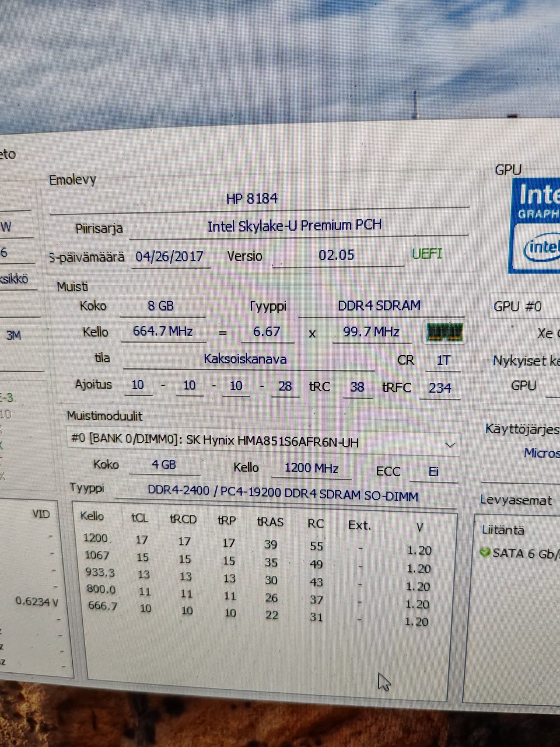Click the 8 GB memory size value
Screen dimensions: 560x747
(x=162, y=306)
